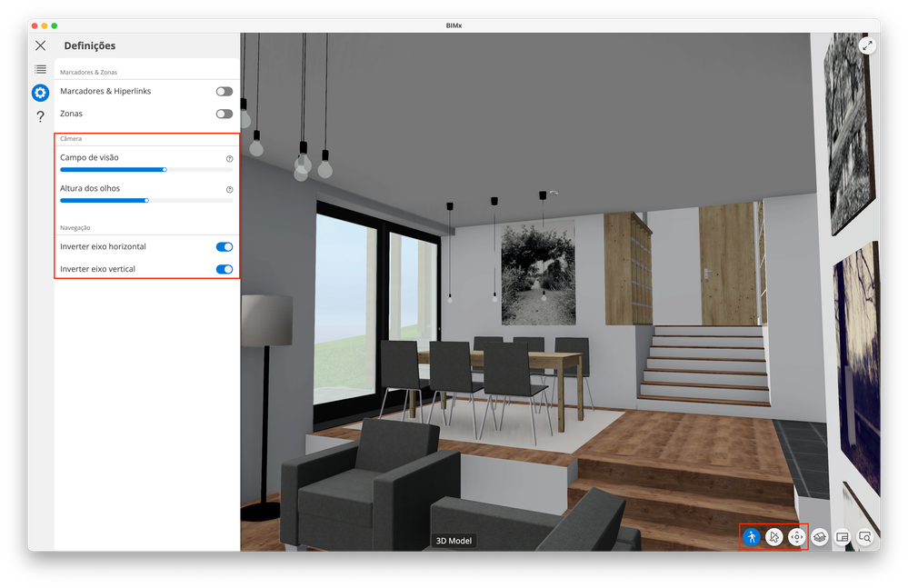Open the layout sheets view icon

tap(842, 537)
